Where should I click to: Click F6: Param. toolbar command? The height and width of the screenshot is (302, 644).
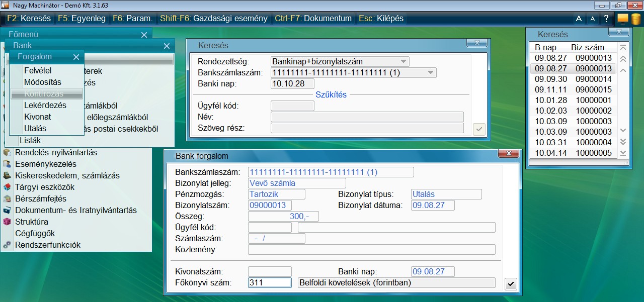[133, 19]
